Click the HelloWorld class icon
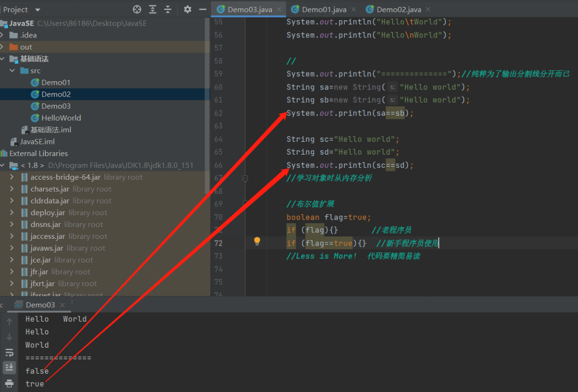This screenshot has width=578, height=392. point(35,118)
